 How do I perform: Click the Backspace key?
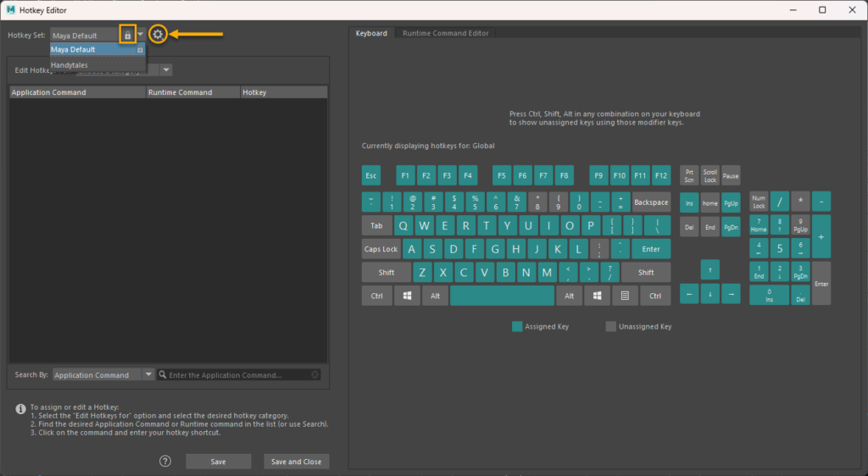651,202
